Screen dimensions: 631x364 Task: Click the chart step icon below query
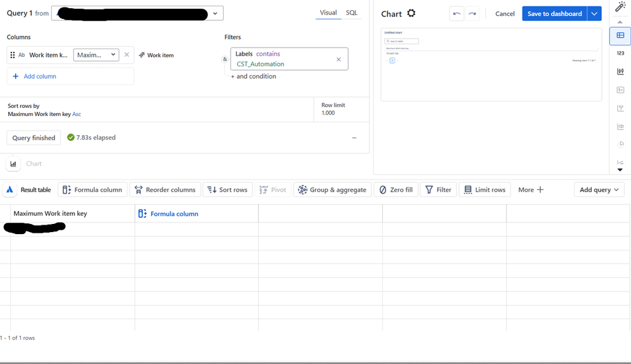(x=13, y=163)
